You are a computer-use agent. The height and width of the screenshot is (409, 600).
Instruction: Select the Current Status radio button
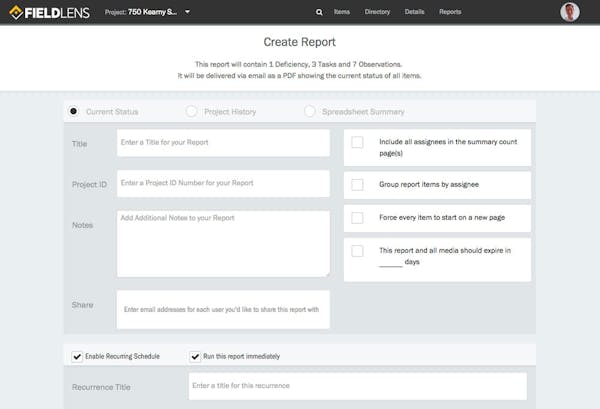(x=73, y=111)
